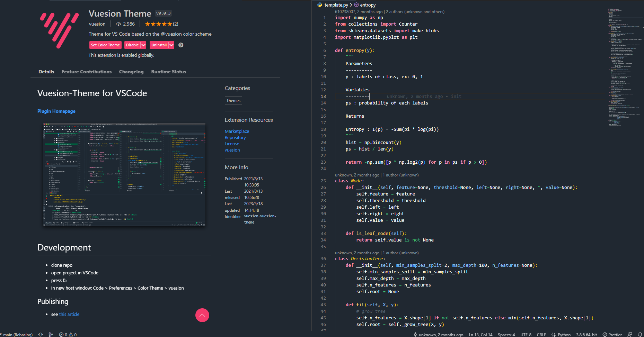
Task: Open the Disable dropdown arrow
Action: click(143, 45)
